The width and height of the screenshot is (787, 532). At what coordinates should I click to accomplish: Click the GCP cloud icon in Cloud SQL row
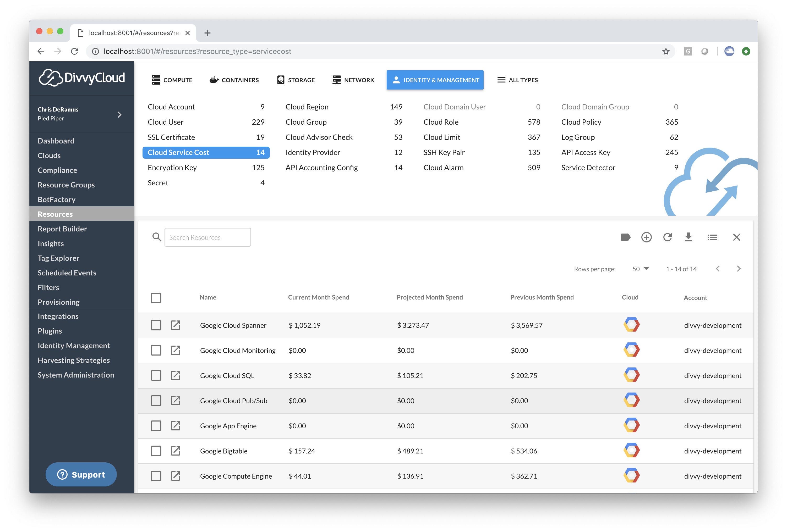tap(631, 375)
